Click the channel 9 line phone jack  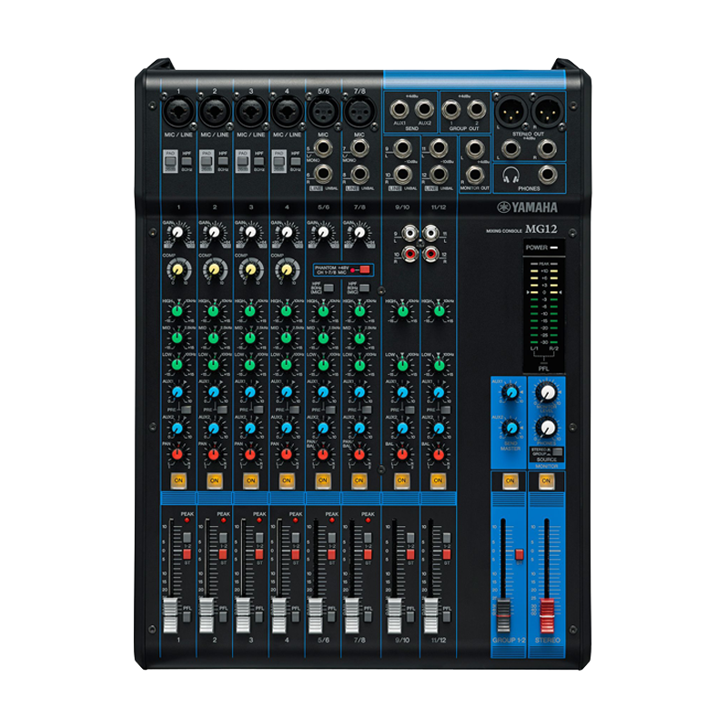pos(402,148)
